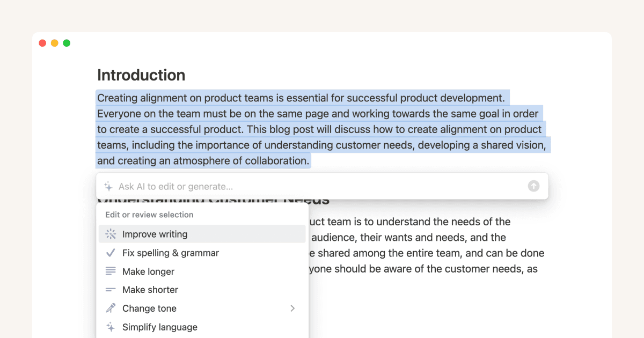Viewport: 644px width, 338px height.
Task: Click the chevron arrow on the Change tone row
Action: pos(293,308)
